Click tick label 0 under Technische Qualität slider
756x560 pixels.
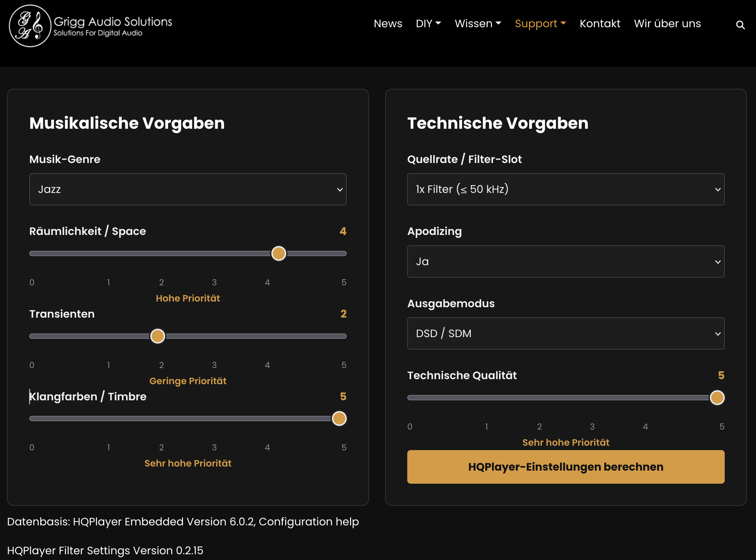click(410, 427)
